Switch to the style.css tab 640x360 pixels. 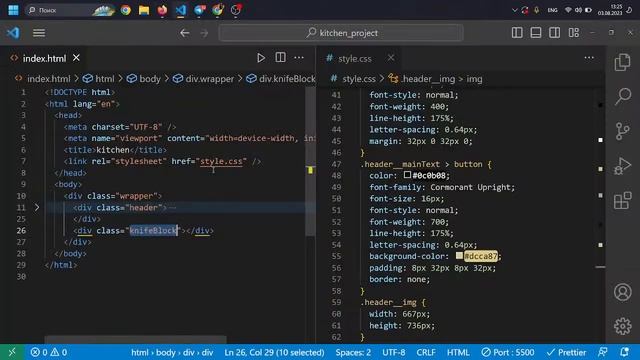355,58
